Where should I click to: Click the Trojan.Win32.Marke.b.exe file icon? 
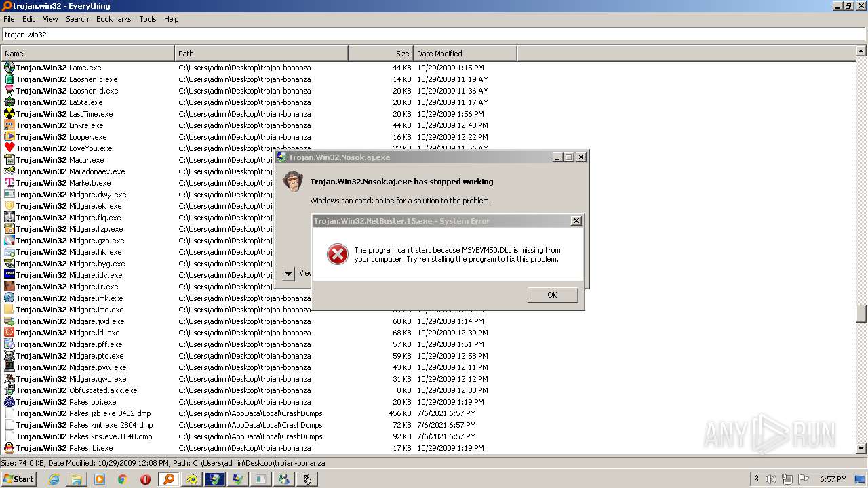tap(9, 183)
